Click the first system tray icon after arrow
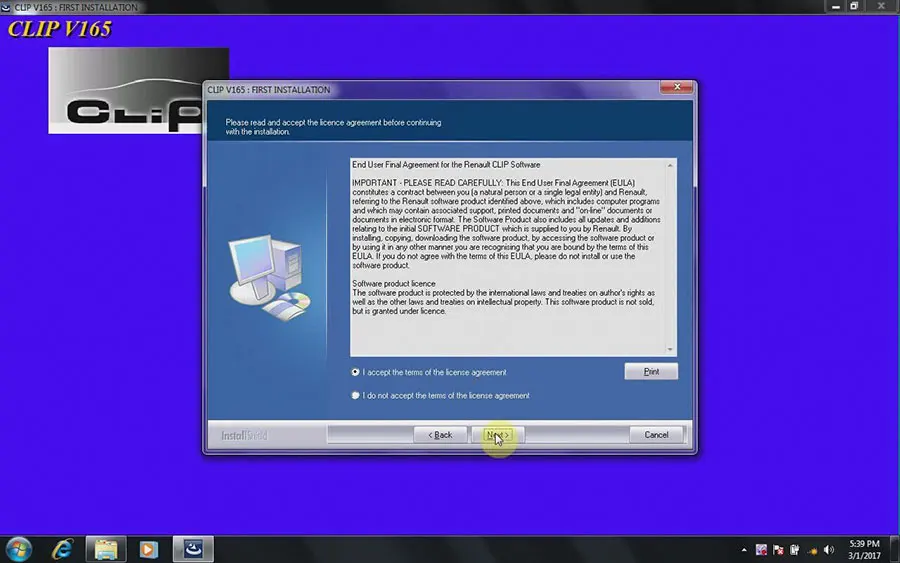Image resolution: width=900 pixels, height=563 pixels. point(761,550)
